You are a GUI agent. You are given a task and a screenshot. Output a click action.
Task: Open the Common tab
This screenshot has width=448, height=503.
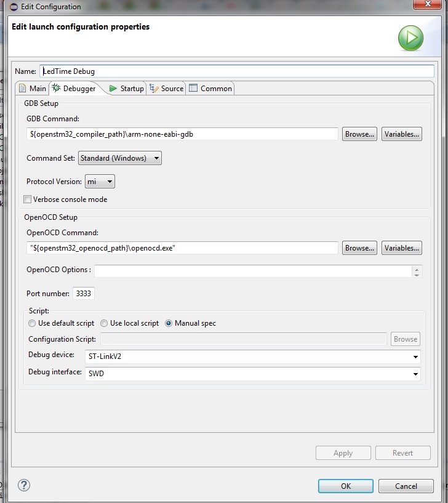point(210,89)
